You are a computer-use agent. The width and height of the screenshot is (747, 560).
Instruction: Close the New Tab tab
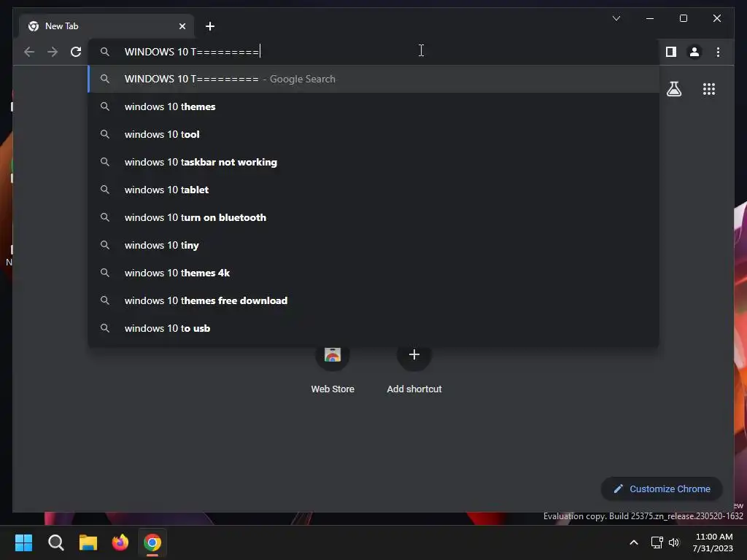pyautogui.click(x=182, y=26)
